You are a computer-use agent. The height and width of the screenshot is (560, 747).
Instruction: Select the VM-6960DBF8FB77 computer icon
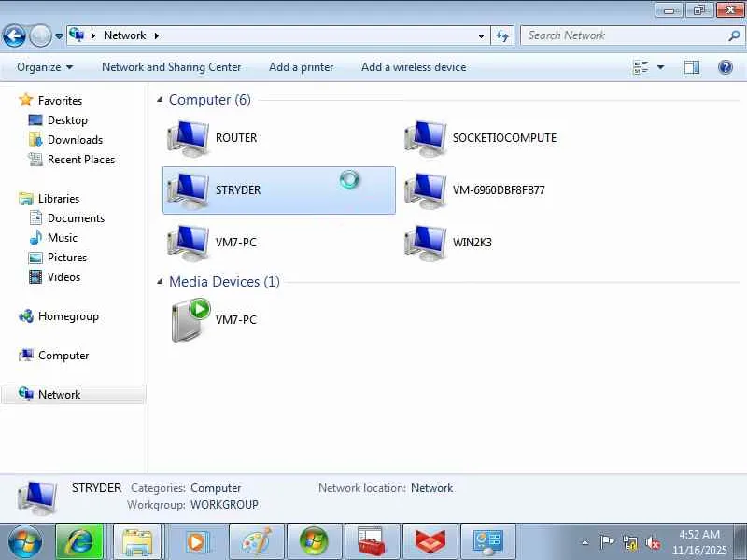pos(426,190)
